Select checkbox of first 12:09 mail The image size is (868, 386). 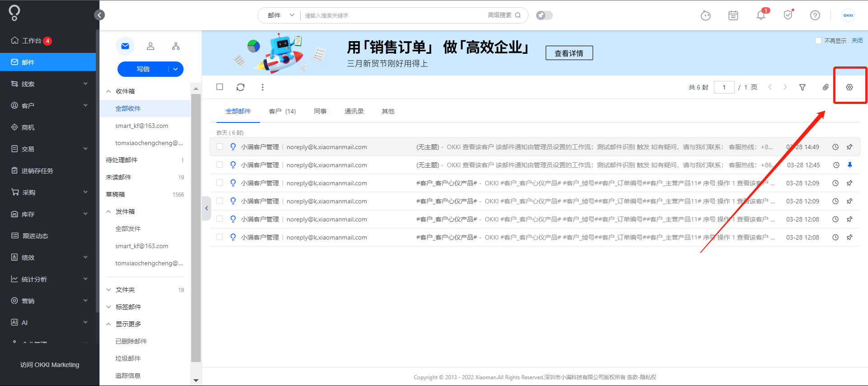click(x=220, y=183)
